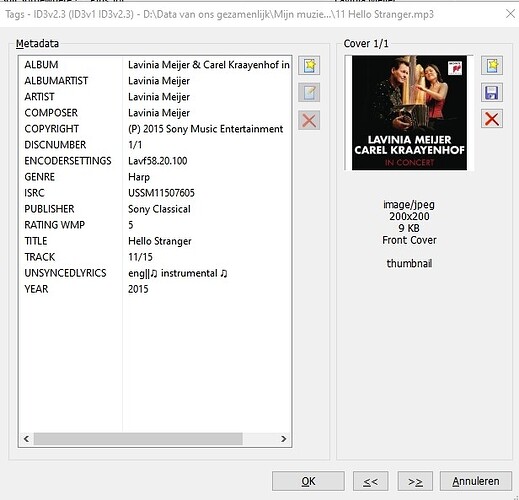Select the ARTIST field row
The width and height of the screenshot is (519, 500).
tap(155, 97)
